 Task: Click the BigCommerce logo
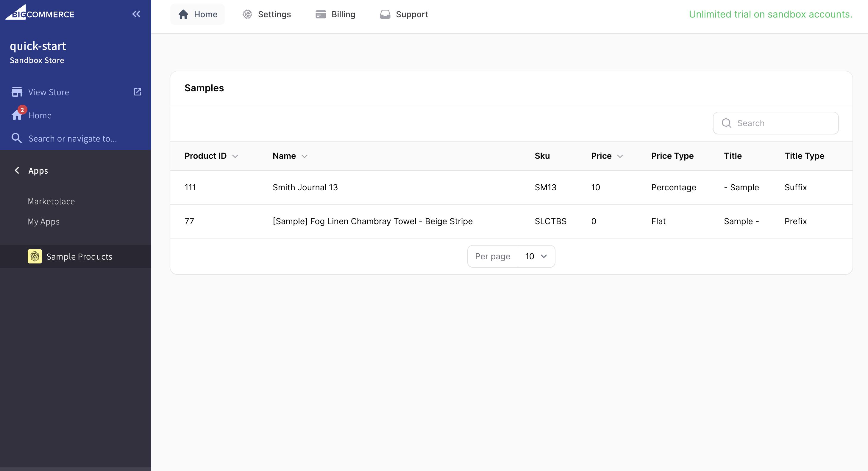pos(39,13)
